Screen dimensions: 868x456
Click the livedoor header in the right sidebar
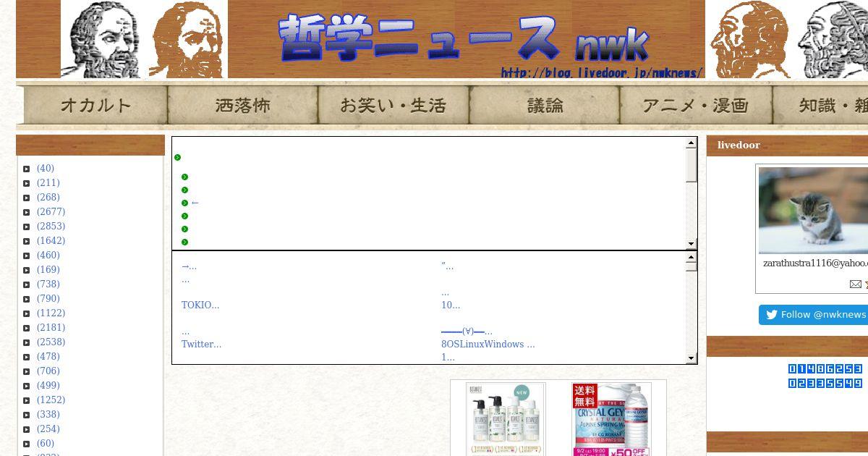point(739,145)
